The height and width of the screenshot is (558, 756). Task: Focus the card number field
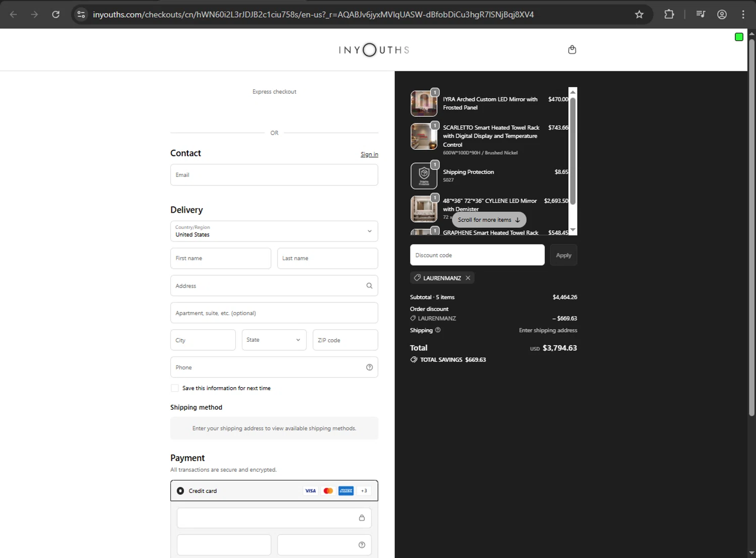click(274, 518)
